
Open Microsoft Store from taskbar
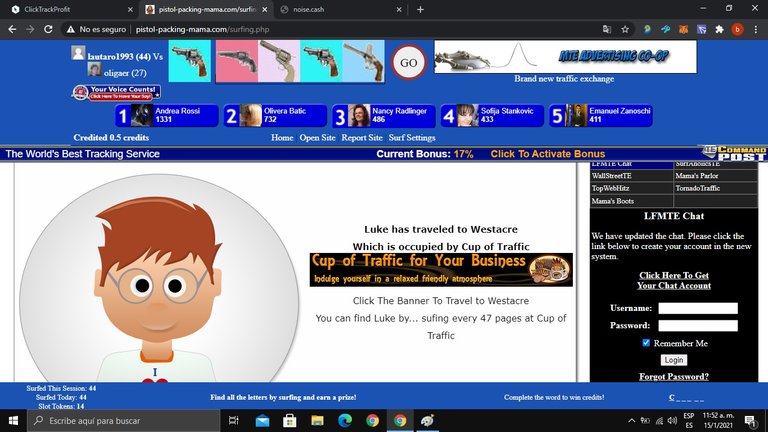coord(289,421)
